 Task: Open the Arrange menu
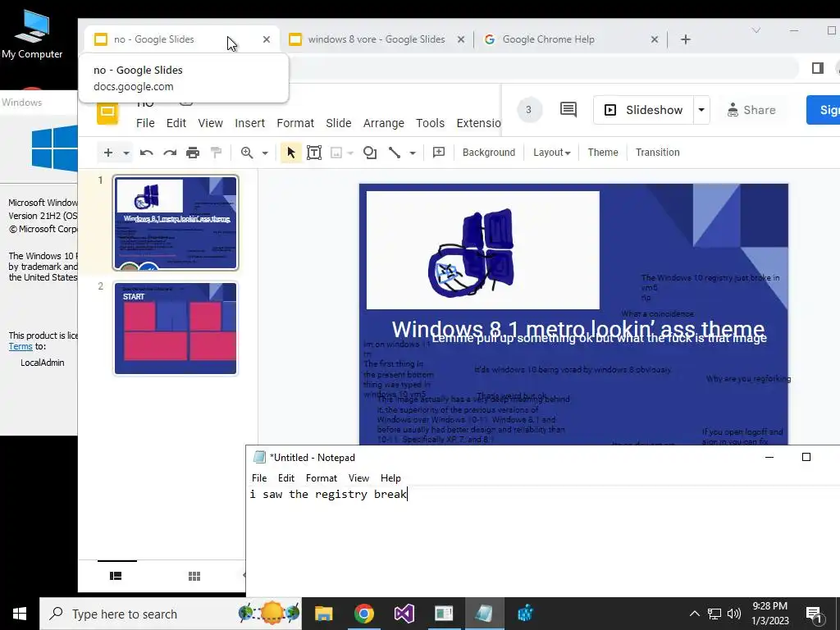click(x=384, y=123)
